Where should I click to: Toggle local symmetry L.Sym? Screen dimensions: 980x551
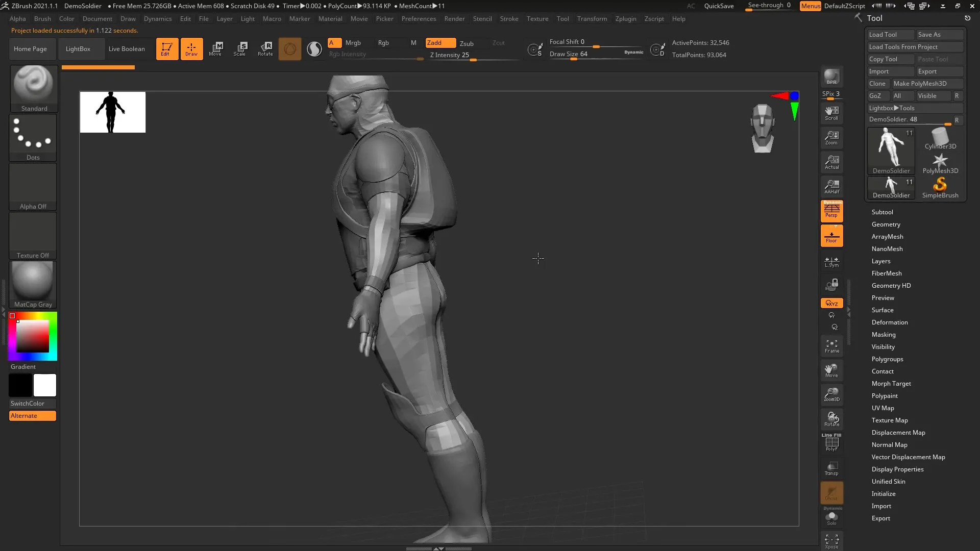[x=831, y=262]
